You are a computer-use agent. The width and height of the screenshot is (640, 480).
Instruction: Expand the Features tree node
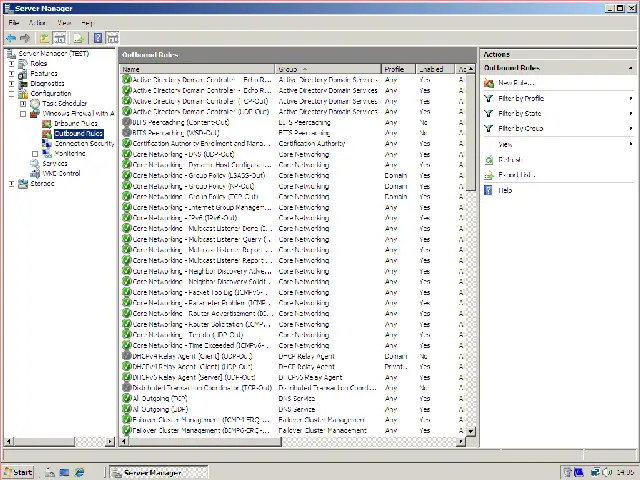point(11,74)
